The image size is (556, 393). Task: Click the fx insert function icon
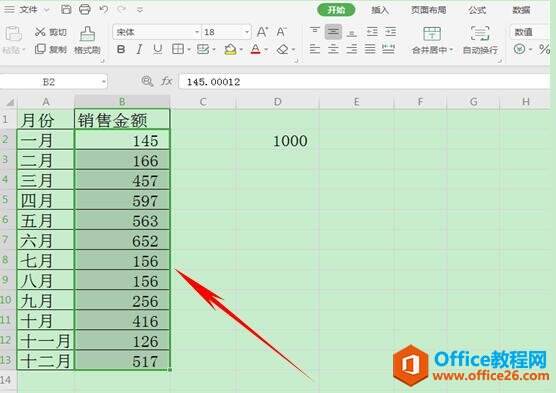point(167,81)
